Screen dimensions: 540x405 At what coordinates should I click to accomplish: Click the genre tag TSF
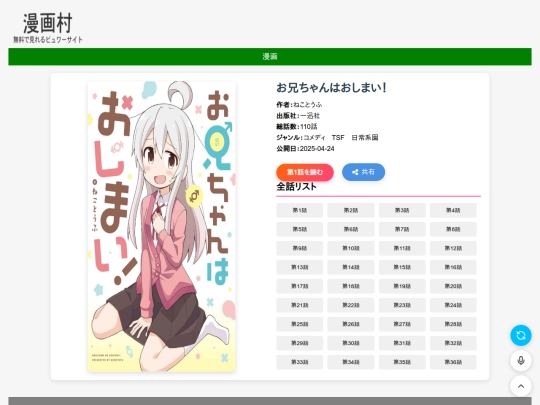pos(338,137)
